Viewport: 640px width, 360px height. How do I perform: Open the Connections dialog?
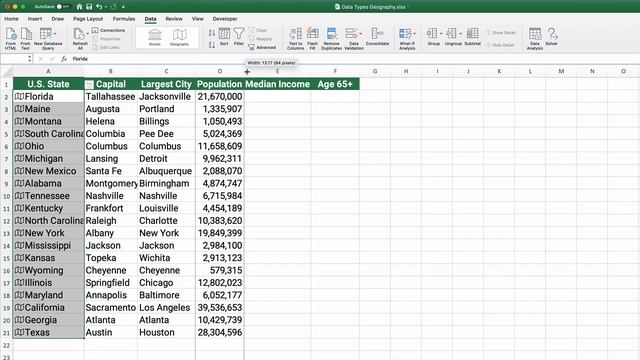pyautogui.click(x=109, y=30)
